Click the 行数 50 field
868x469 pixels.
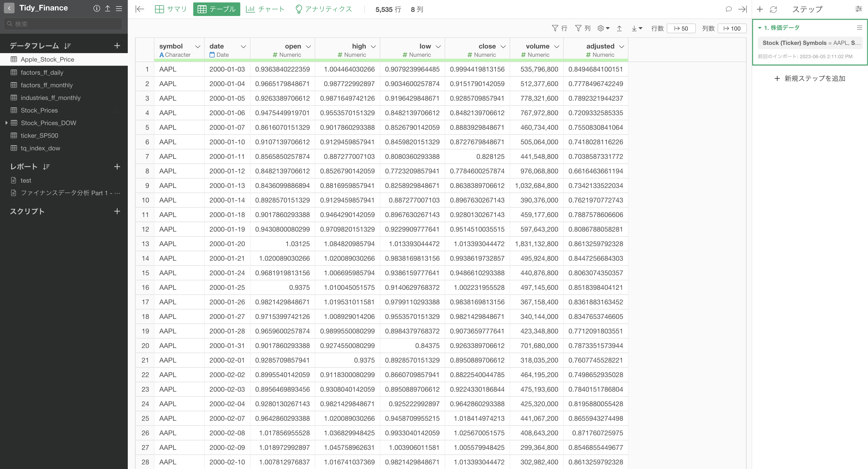point(681,28)
